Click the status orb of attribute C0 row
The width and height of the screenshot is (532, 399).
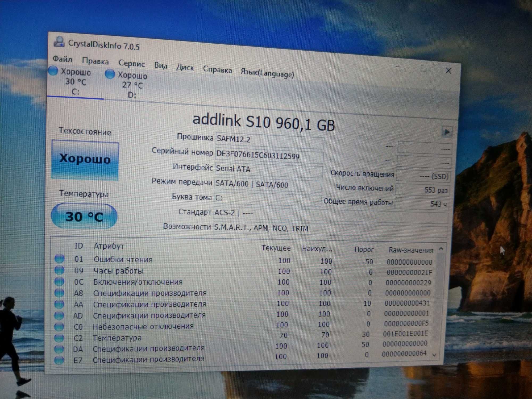pyautogui.click(x=59, y=326)
